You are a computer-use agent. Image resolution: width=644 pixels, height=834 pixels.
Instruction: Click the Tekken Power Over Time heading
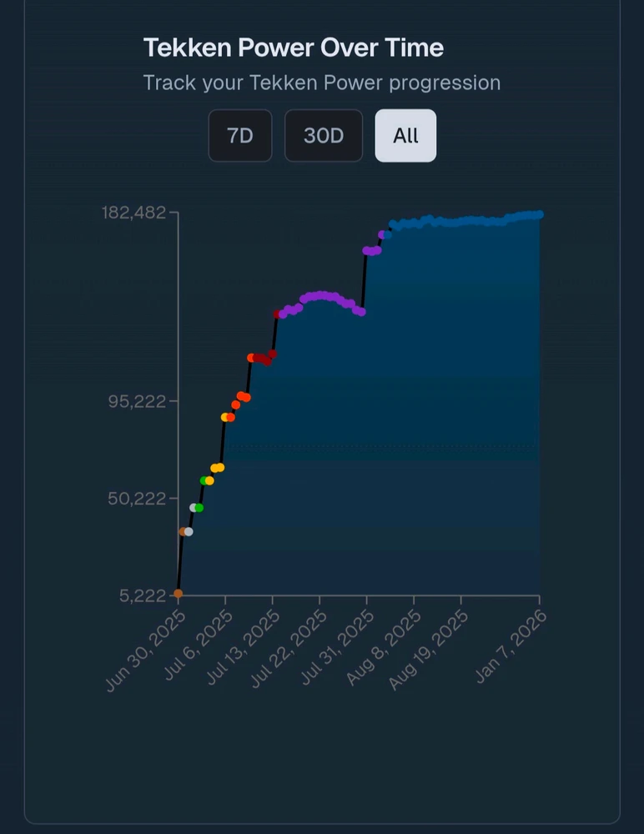click(293, 48)
